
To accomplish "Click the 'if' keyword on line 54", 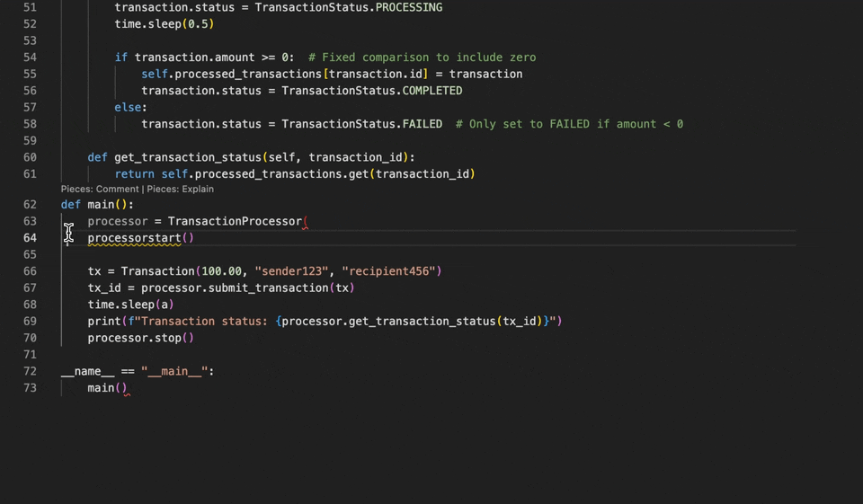I will pyautogui.click(x=121, y=57).
